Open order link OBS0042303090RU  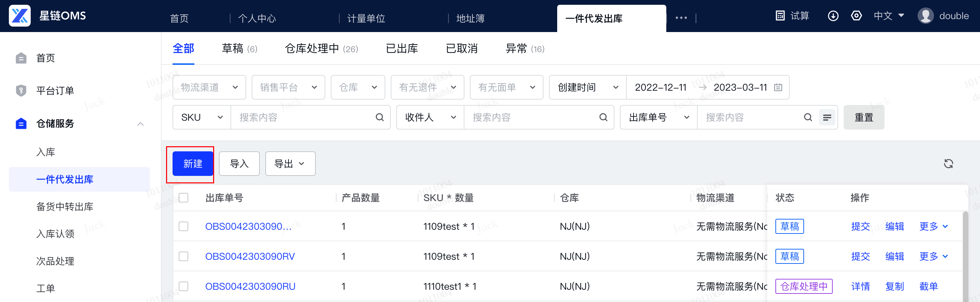tap(250, 286)
